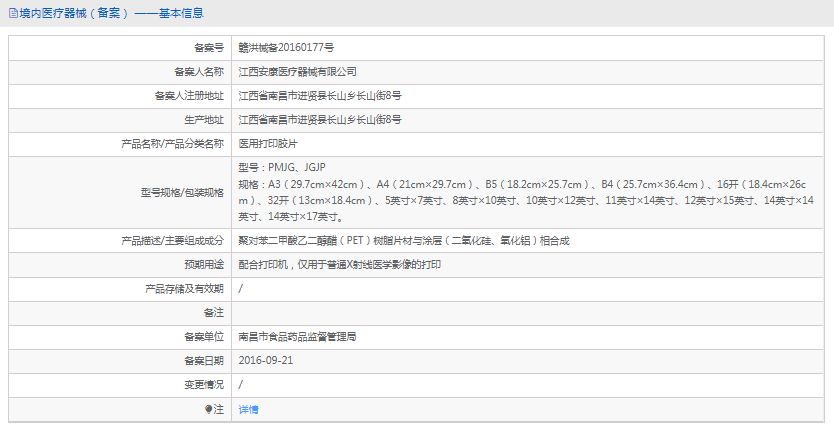Click the 备案号 label cell

120,48
